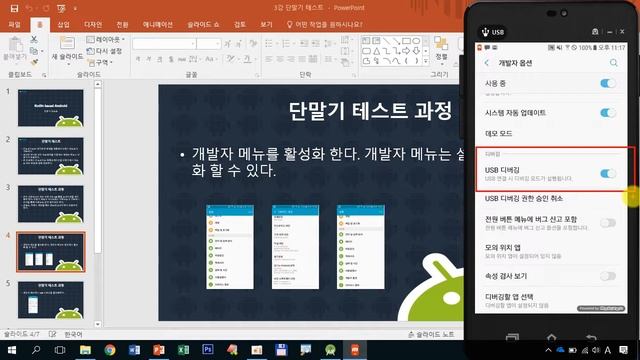
Task: Customize quick access toolbar dropdown arrow
Action: click(75, 8)
